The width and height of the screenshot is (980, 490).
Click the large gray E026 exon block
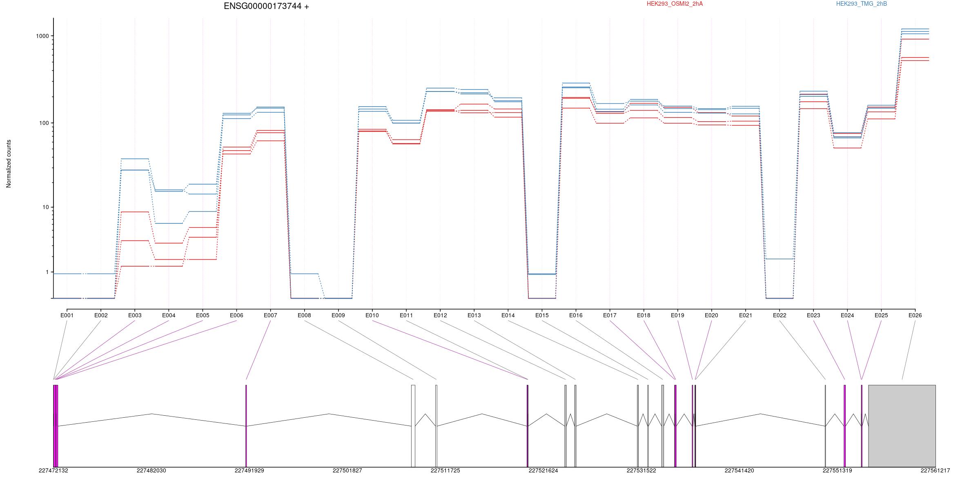point(902,426)
